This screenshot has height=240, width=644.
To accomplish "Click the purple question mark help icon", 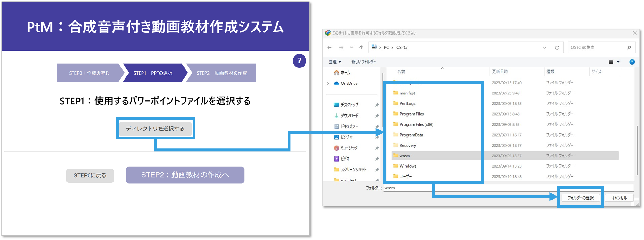I will (x=299, y=61).
